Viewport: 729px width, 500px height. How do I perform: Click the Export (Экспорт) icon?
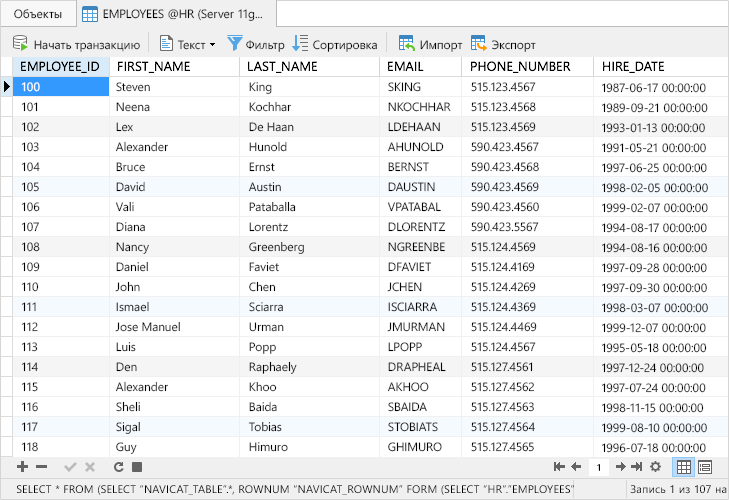click(479, 44)
